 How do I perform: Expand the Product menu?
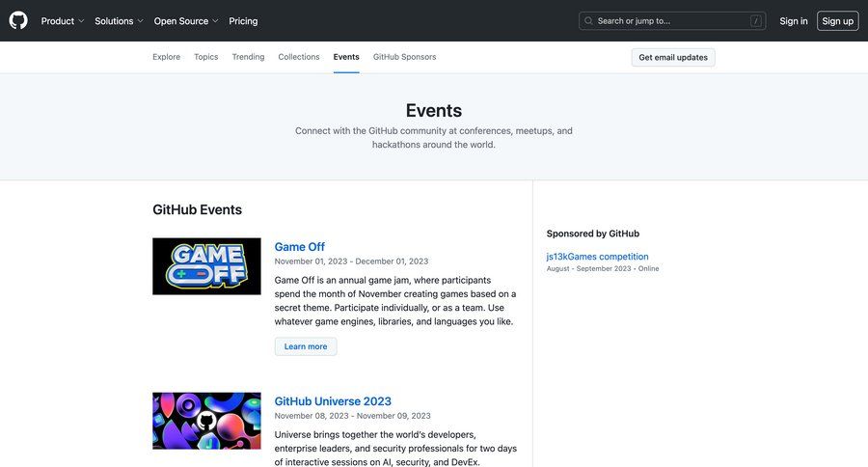63,21
